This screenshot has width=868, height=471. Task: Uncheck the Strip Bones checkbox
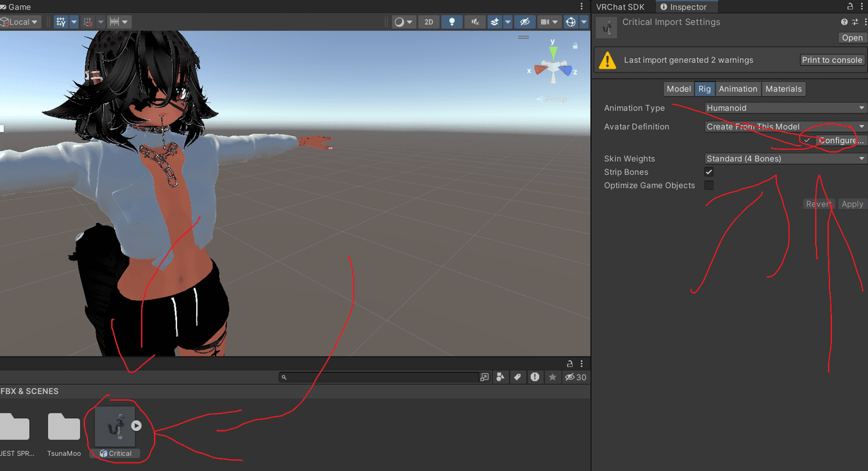click(709, 172)
